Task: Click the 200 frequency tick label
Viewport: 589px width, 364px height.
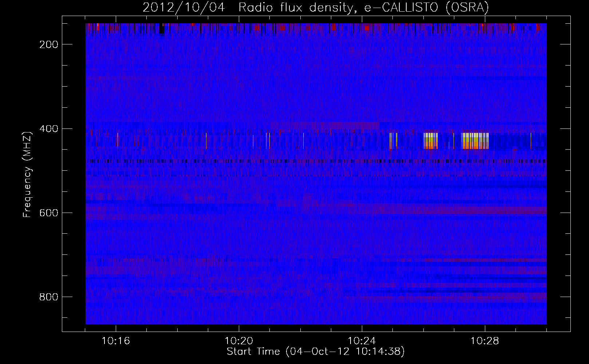Action: [x=49, y=44]
